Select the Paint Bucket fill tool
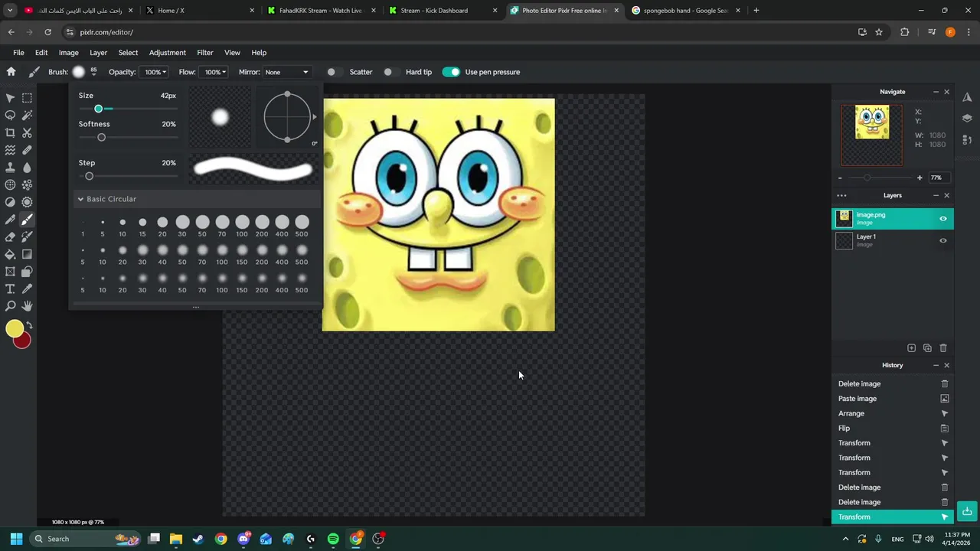980x551 pixels. (x=10, y=254)
